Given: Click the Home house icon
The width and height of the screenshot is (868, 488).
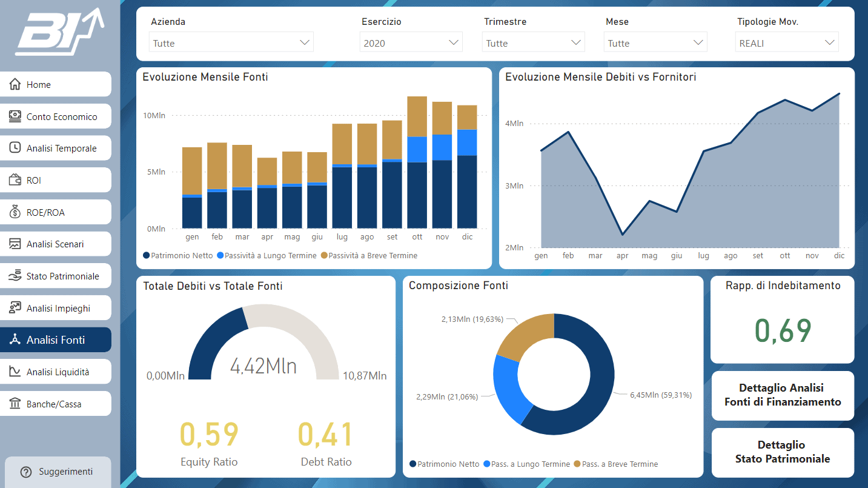Looking at the screenshot, I should pos(15,84).
